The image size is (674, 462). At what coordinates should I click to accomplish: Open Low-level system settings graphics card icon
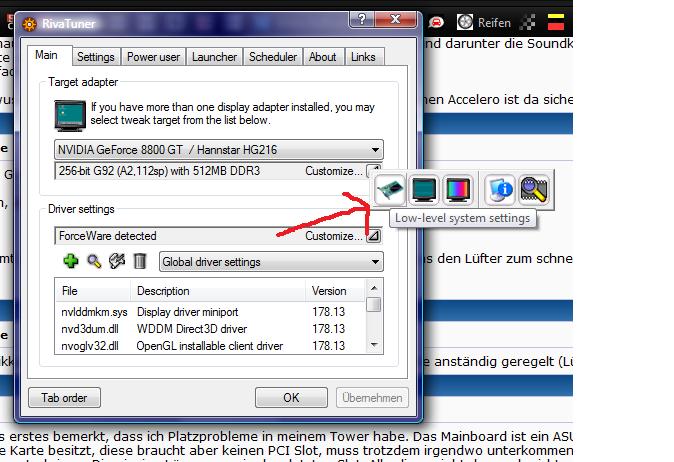tap(389, 190)
